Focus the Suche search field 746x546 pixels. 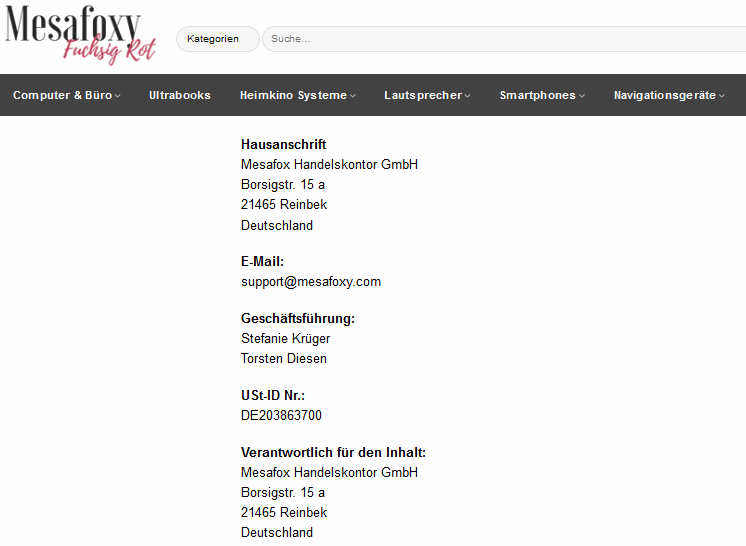(504, 39)
